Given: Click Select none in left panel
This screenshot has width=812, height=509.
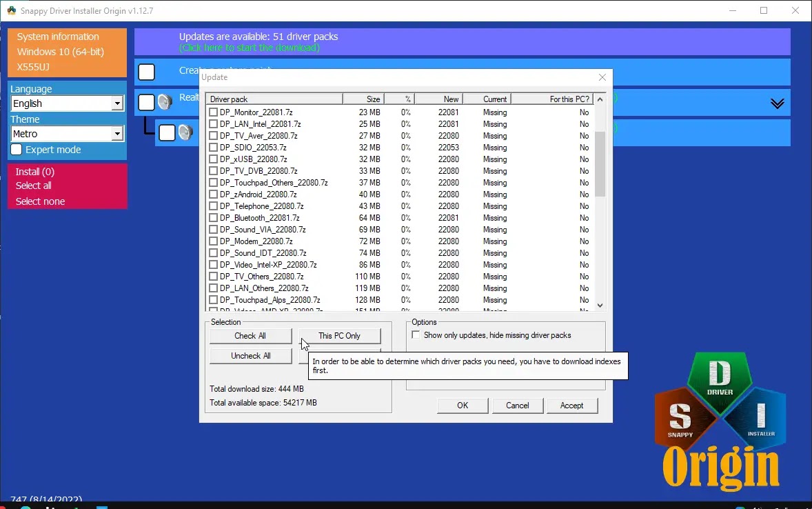Looking at the screenshot, I should (x=40, y=201).
